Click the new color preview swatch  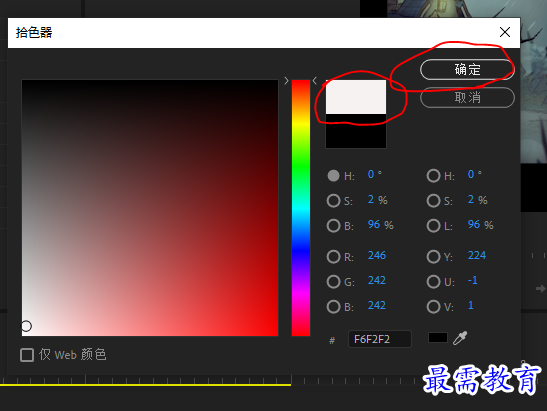coord(356,97)
